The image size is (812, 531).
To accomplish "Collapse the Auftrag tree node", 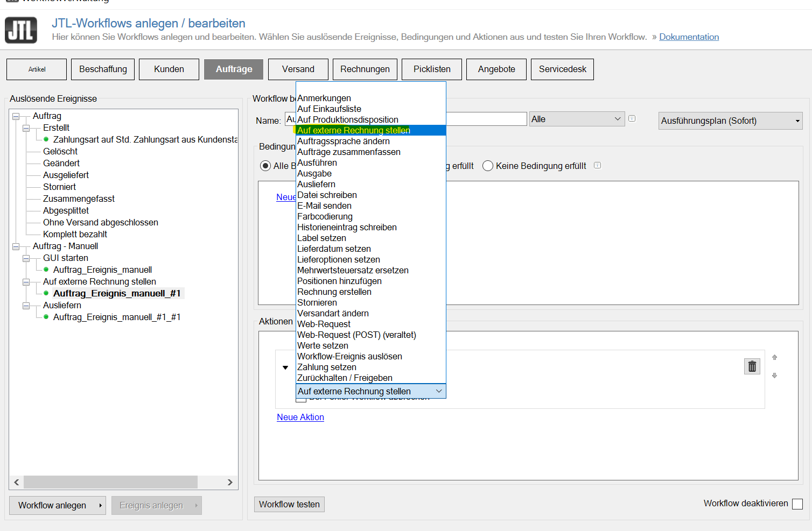I will (16, 116).
